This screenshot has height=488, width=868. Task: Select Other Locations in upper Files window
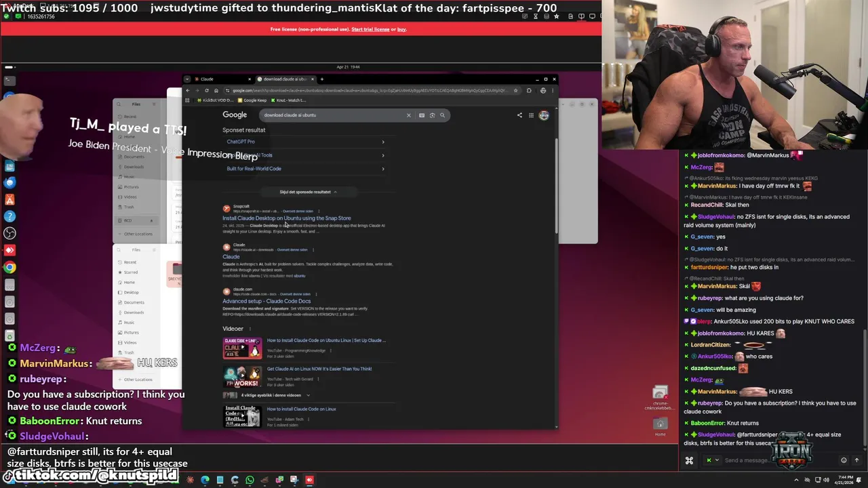point(138,234)
